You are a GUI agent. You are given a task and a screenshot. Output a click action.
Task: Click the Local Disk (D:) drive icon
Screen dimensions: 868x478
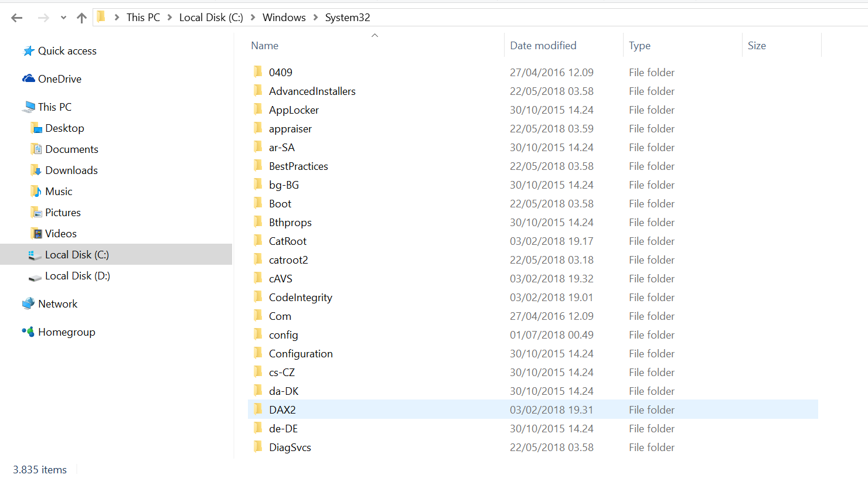tap(35, 278)
